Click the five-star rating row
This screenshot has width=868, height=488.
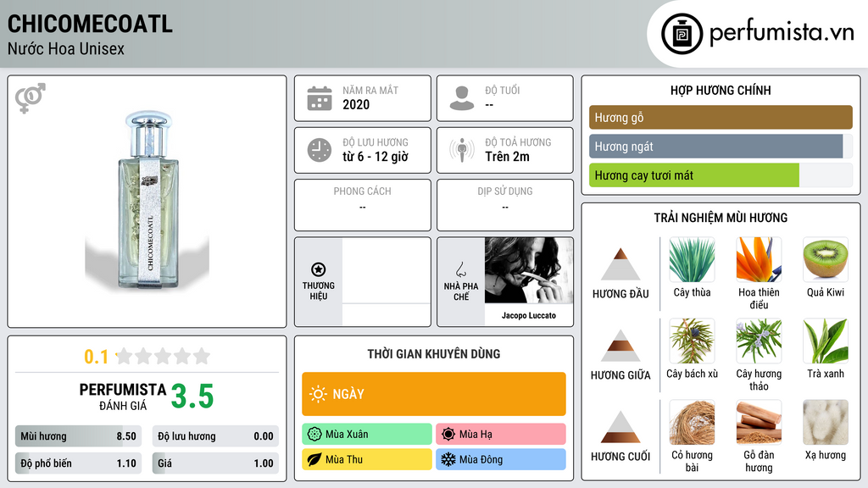[163, 356]
